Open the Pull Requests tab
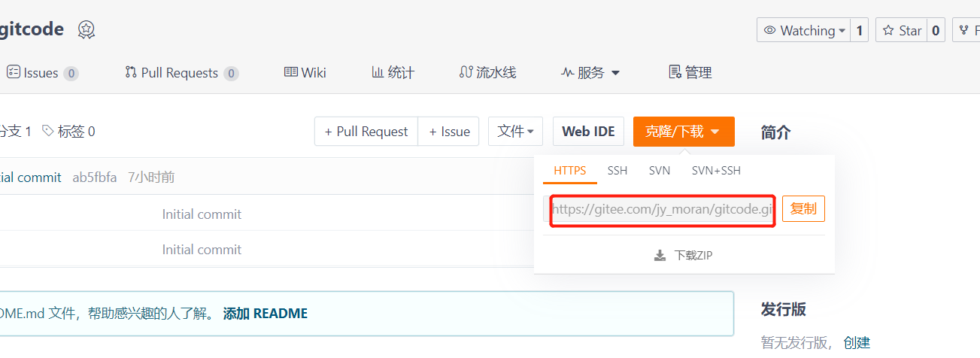 182,72
